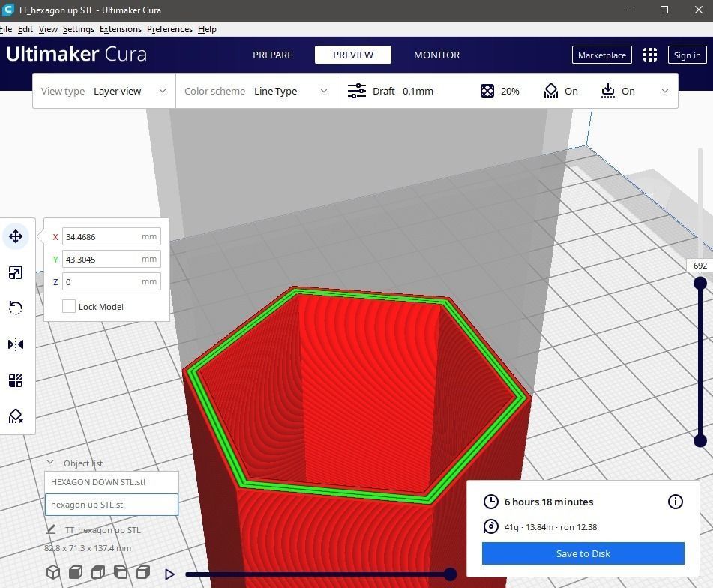
Task: Click the pencil icon to rename job
Action: pyautogui.click(x=51, y=529)
